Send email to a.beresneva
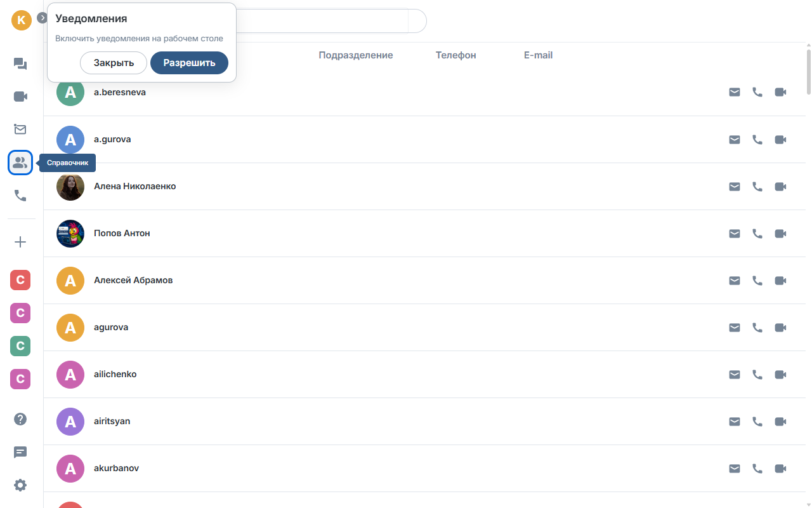Screen dimensions: 812x508 click(x=735, y=92)
